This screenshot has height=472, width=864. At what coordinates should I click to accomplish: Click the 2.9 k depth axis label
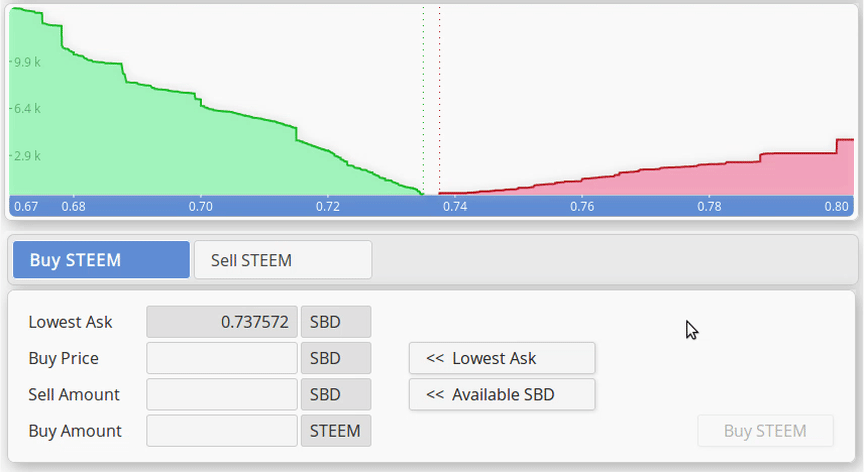(x=27, y=156)
